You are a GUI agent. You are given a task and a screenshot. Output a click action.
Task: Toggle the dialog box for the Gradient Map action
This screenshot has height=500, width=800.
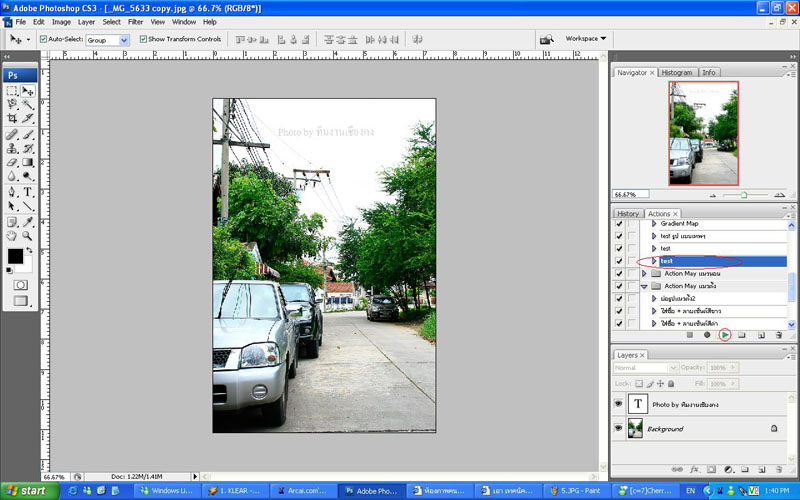pyautogui.click(x=632, y=223)
